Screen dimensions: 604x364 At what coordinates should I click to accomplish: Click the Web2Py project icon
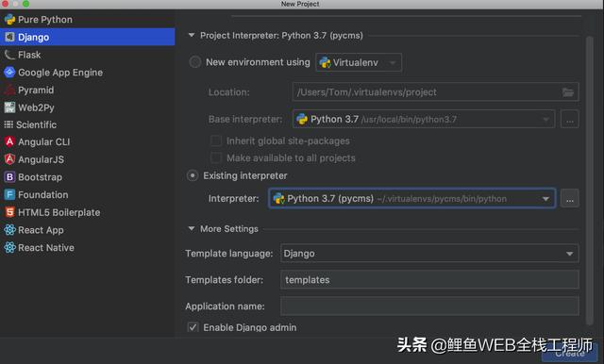tap(9, 108)
